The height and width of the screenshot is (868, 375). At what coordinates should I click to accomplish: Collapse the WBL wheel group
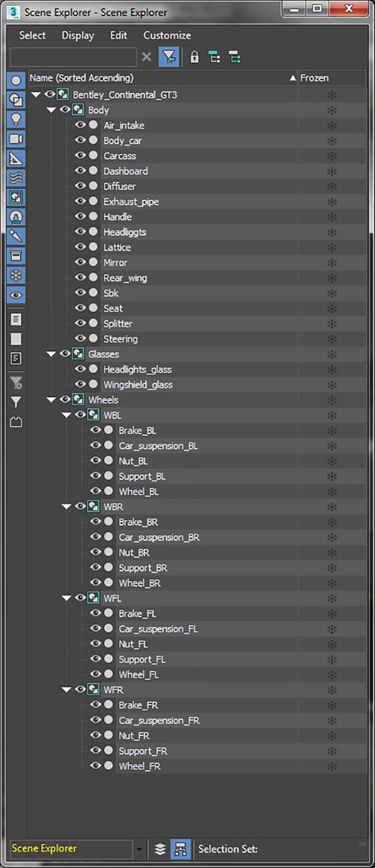click(x=67, y=415)
